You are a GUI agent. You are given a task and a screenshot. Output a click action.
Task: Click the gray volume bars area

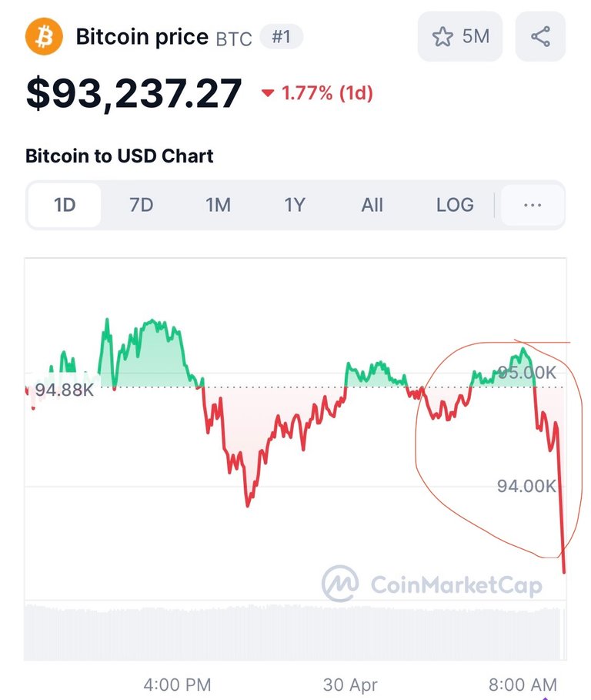point(295,632)
